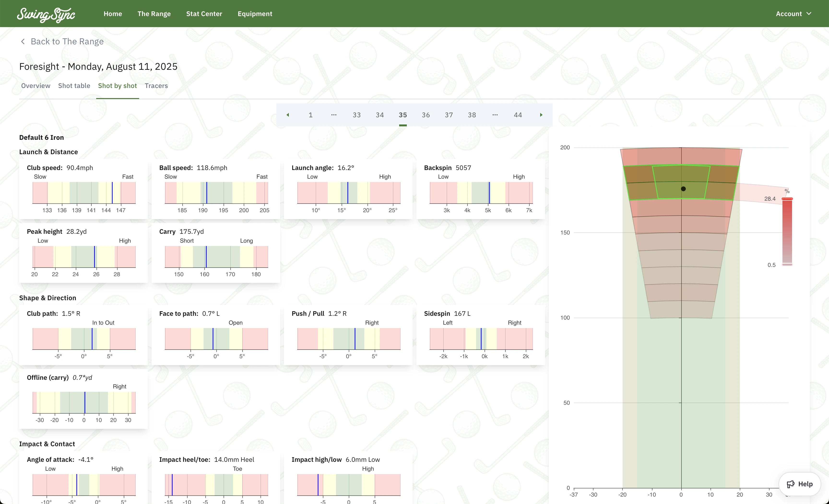829x504 pixels.
Task: Select Home in the navigation bar
Action: click(113, 14)
